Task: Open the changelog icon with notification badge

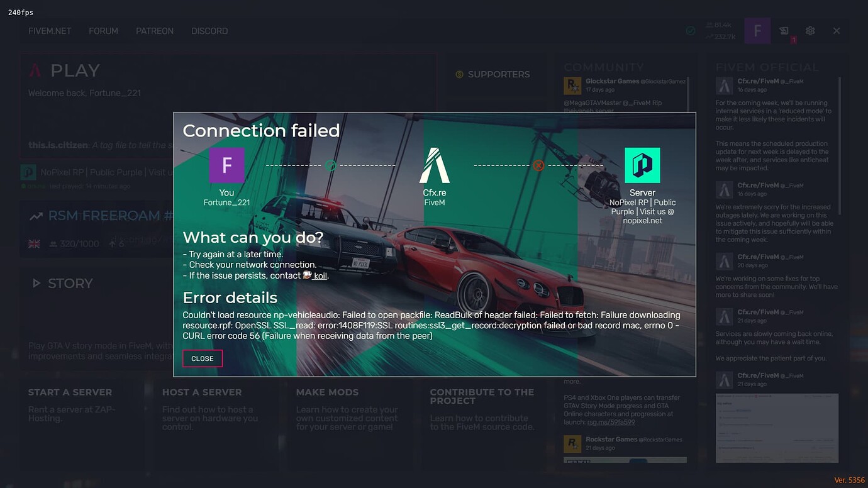Action: click(784, 31)
